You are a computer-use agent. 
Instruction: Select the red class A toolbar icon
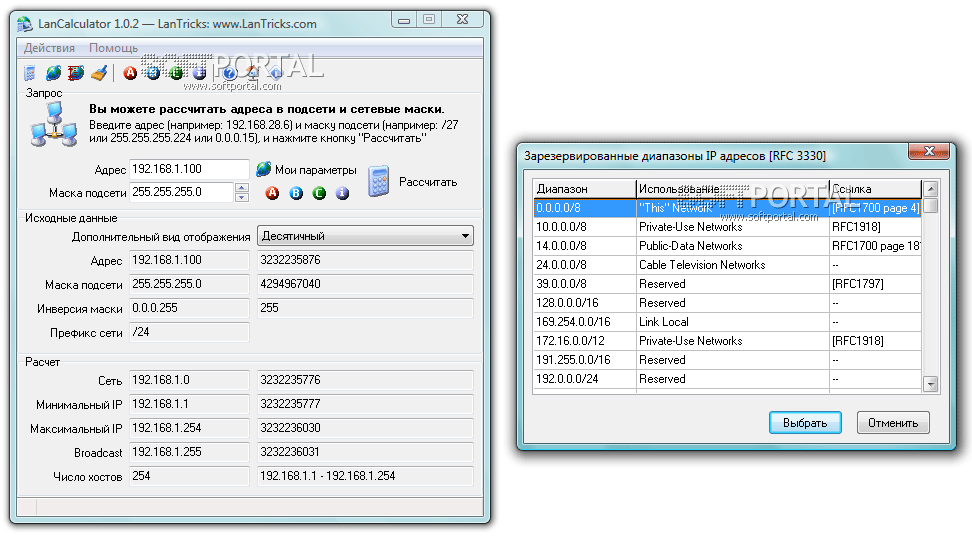130,73
